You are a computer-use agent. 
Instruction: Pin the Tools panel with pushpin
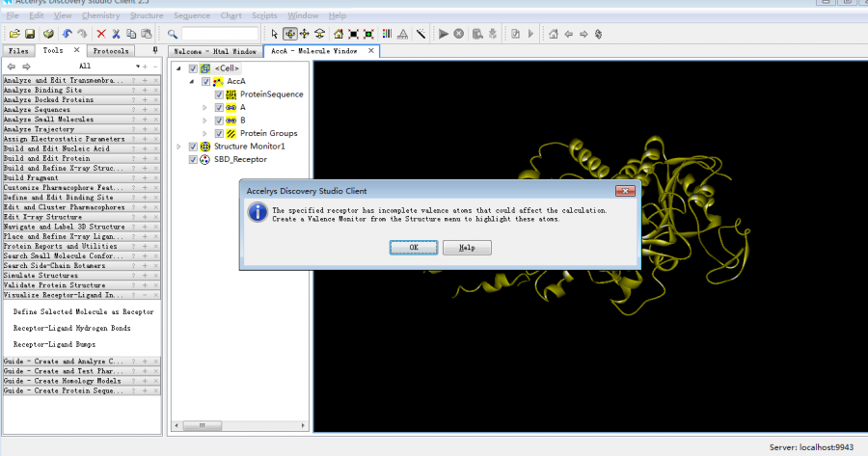coord(155,50)
